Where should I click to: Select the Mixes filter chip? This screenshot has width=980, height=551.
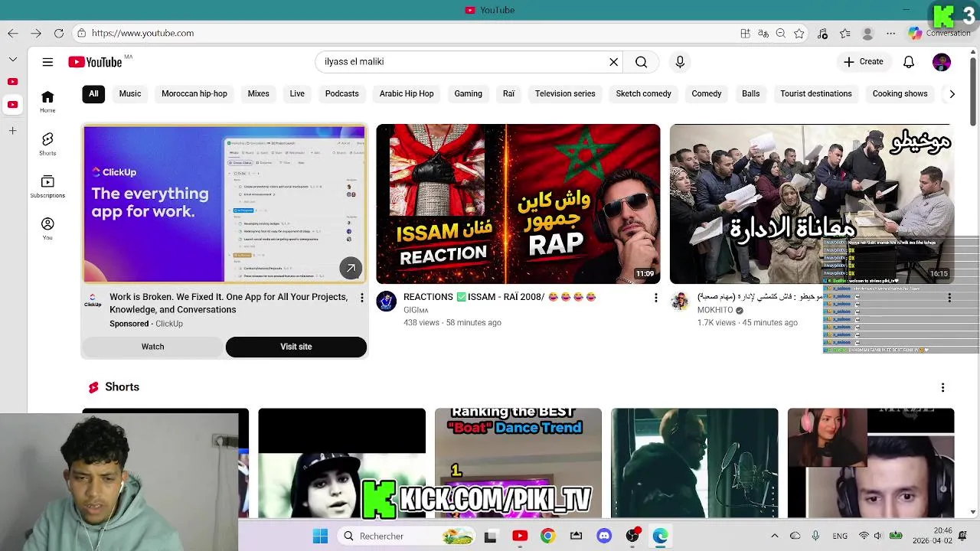[258, 93]
